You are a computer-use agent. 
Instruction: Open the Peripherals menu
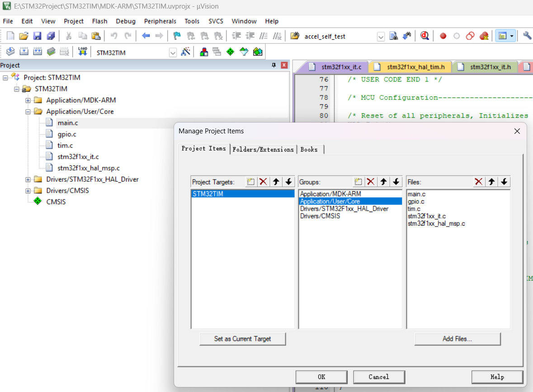tap(160, 21)
